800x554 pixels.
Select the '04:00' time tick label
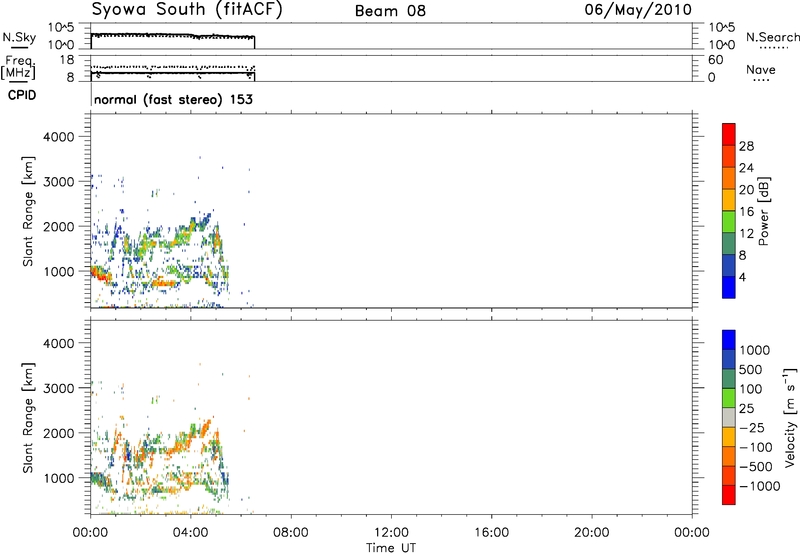click(x=190, y=533)
